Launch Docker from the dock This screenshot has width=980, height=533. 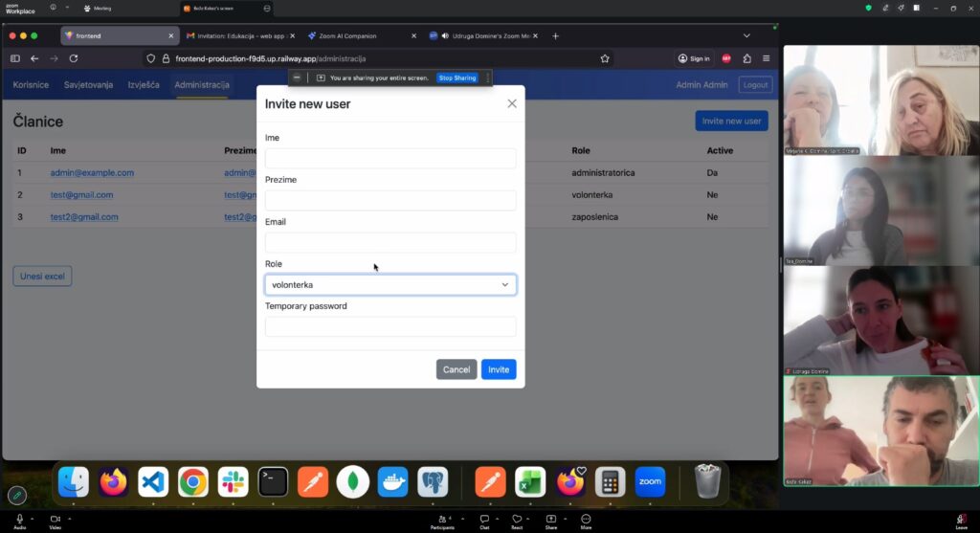[392, 481]
